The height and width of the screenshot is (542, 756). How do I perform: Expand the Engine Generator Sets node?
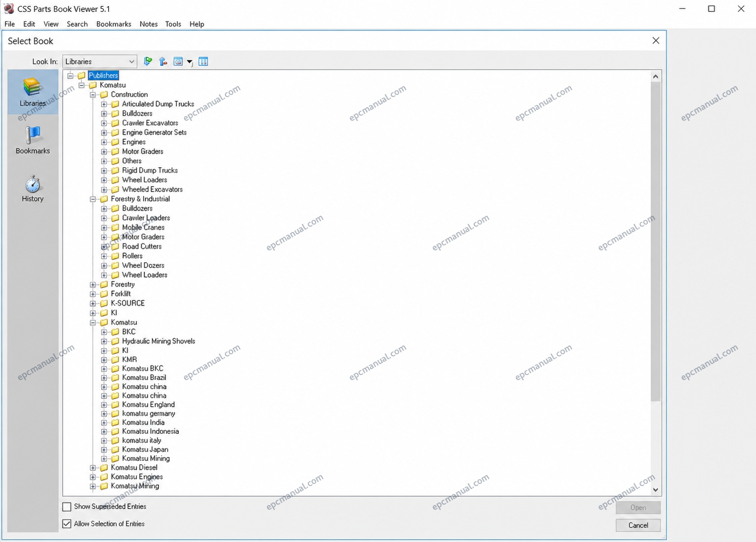coord(104,133)
